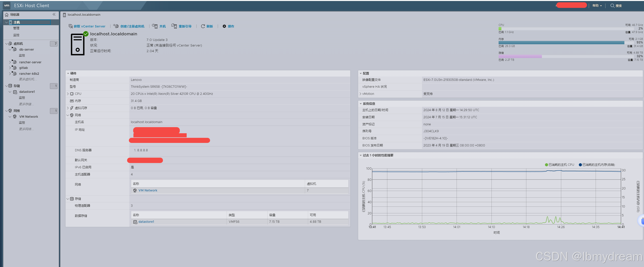The image size is (644, 267).
Task: Open Monitor under datastore1
Action: coord(22,98)
